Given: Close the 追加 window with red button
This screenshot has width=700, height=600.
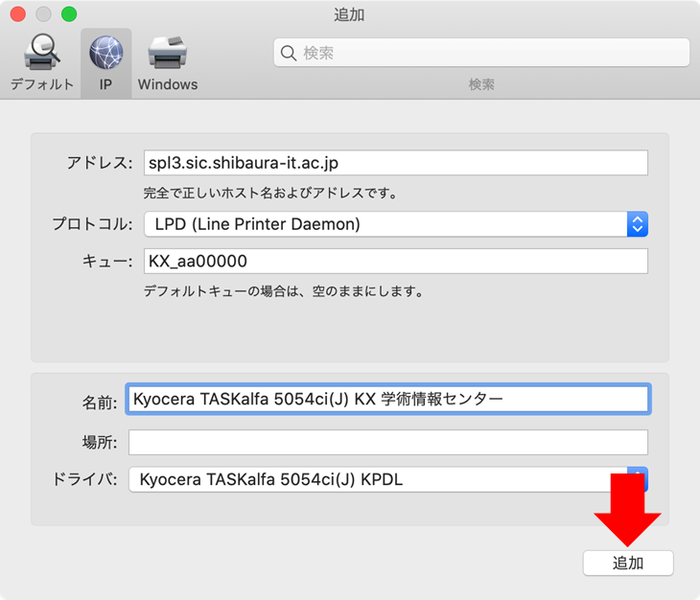Looking at the screenshot, I should 18,14.
